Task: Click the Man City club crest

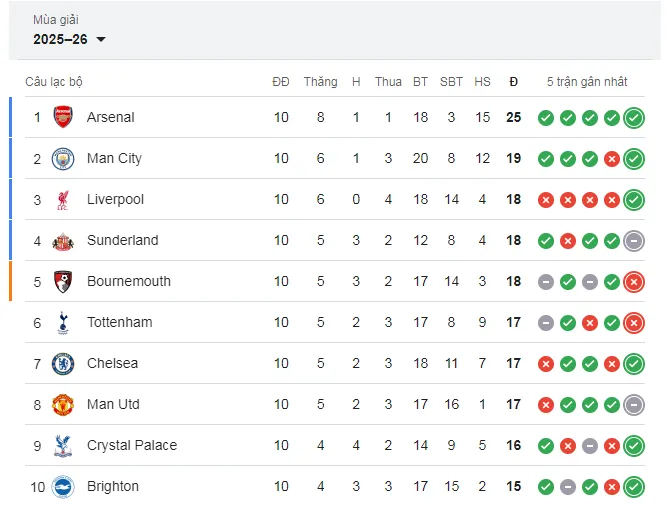Action: click(x=64, y=158)
